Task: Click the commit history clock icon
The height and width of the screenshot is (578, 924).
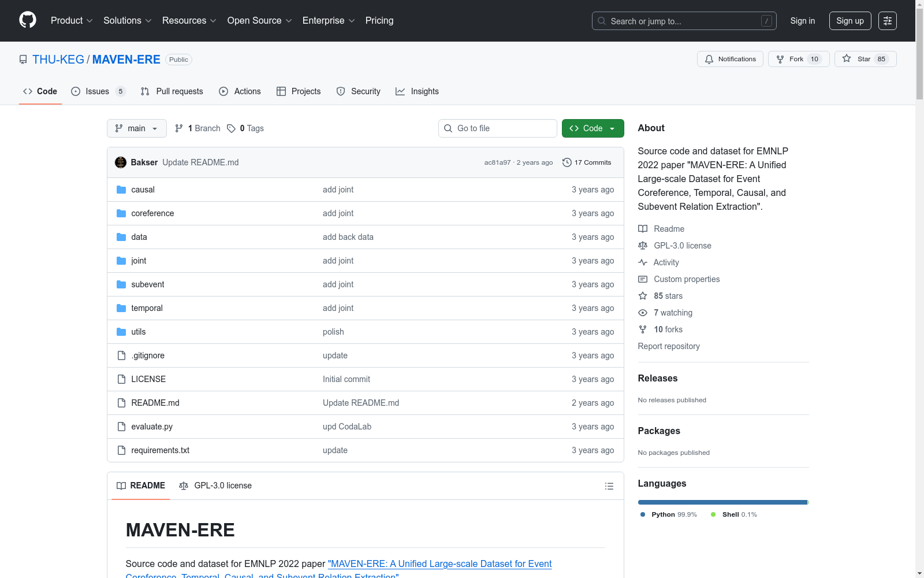Action: click(x=567, y=162)
